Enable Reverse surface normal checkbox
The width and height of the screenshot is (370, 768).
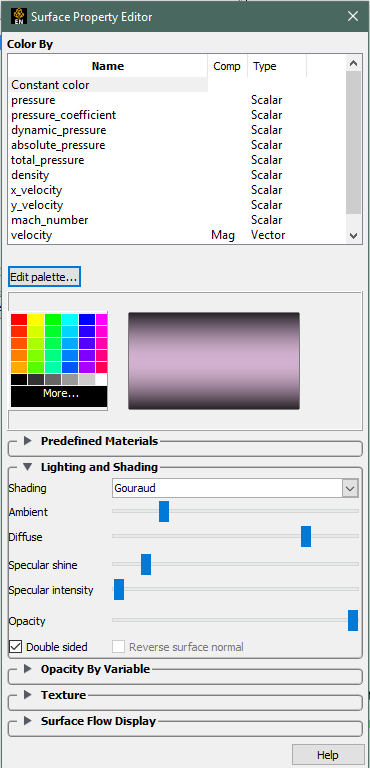pos(119,647)
